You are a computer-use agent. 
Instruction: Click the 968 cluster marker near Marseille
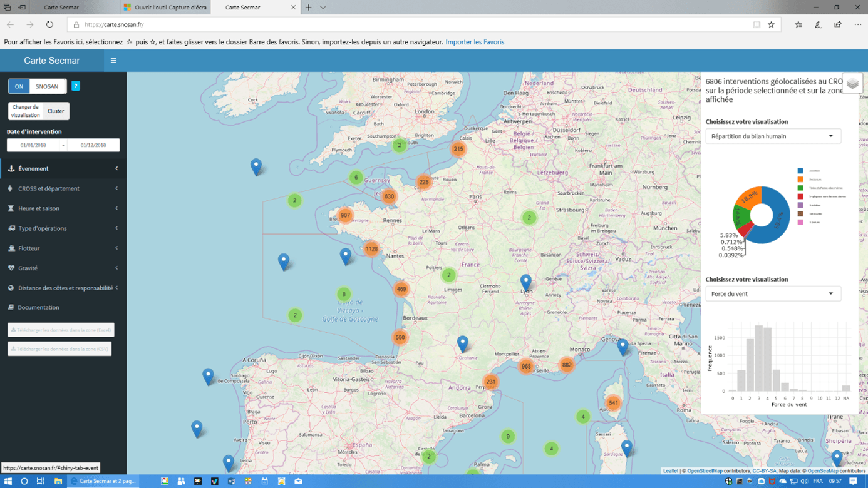(526, 367)
